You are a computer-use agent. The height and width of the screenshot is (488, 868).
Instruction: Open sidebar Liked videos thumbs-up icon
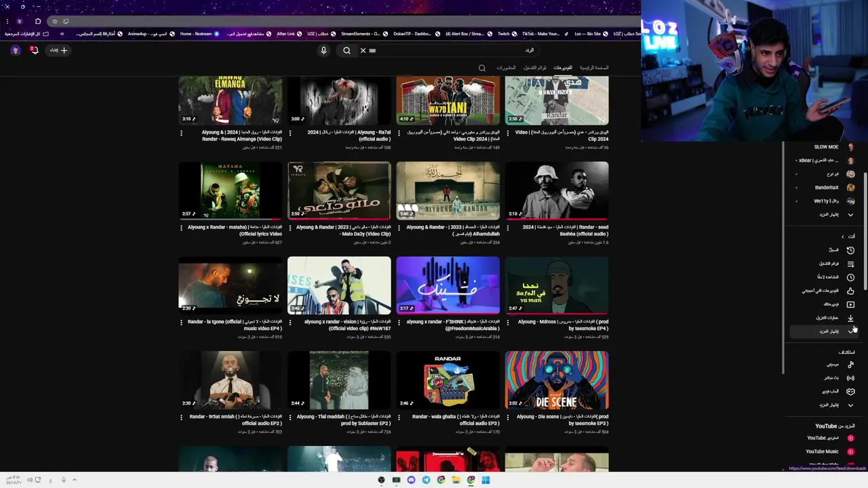tap(850, 291)
